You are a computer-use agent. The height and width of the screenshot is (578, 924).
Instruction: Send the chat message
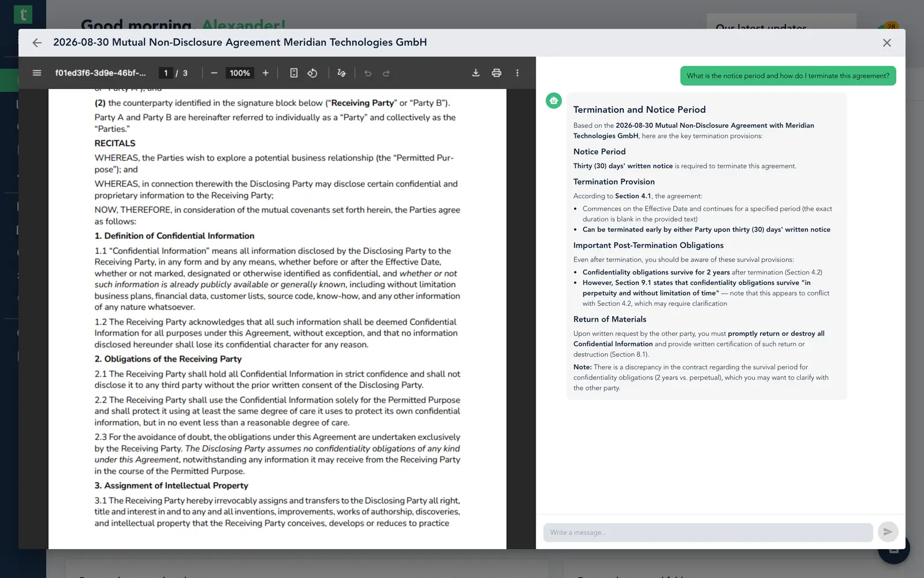click(x=888, y=532)
